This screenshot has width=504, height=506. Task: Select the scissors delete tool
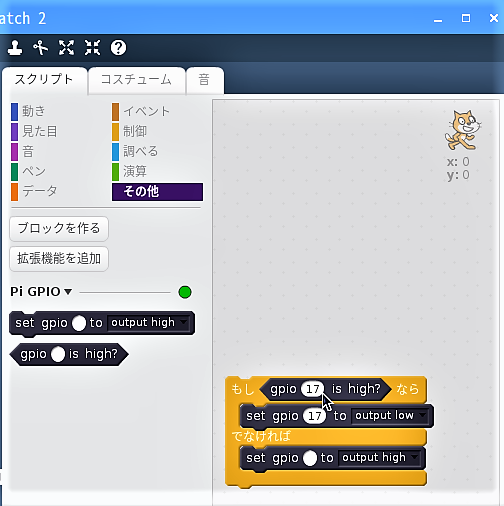tap(40, 48)
